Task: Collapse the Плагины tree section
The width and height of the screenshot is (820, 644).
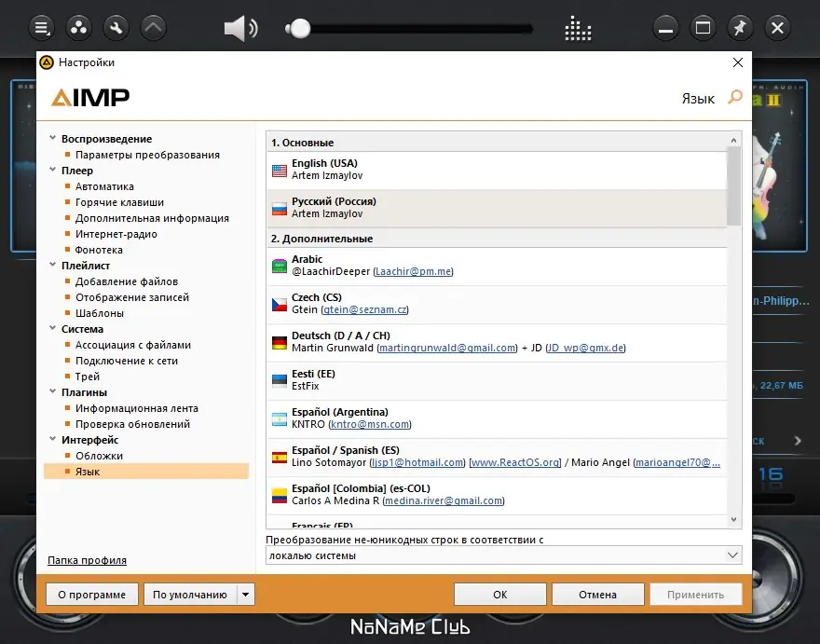Action: 52,391
